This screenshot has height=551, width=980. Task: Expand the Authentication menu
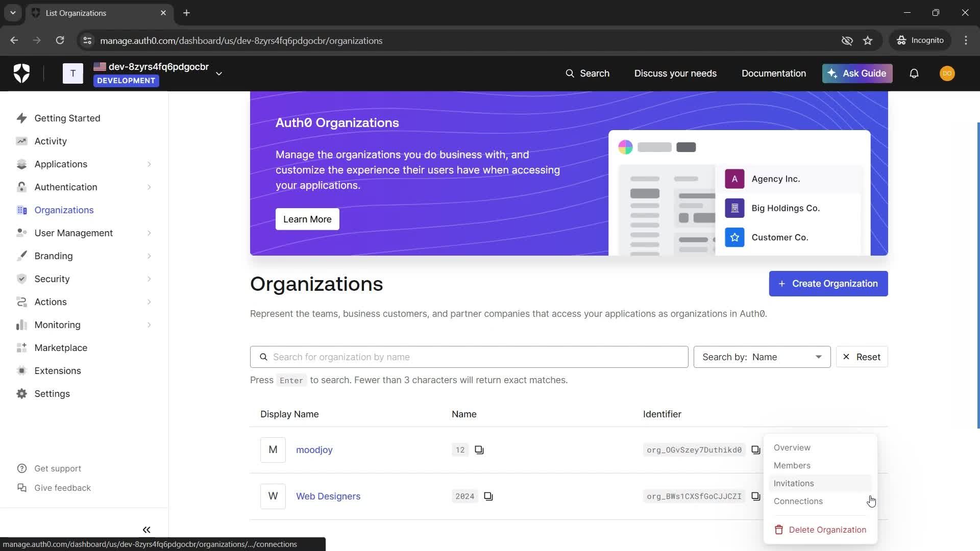pyautogui.click(x=149, y=187)
